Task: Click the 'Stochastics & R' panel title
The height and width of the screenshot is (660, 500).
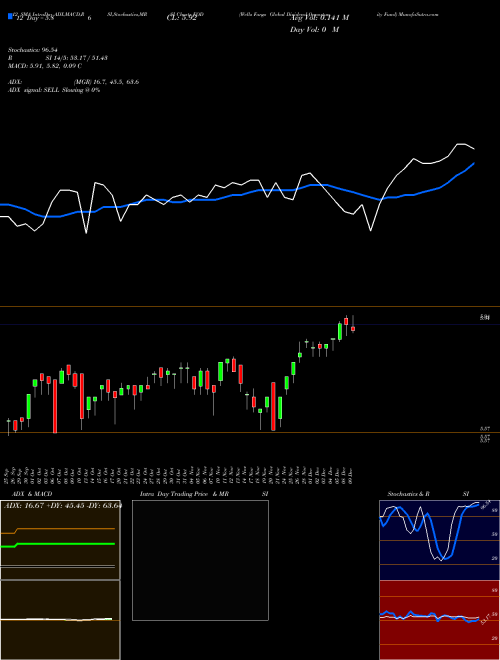Action: click(x=408, y=494)
